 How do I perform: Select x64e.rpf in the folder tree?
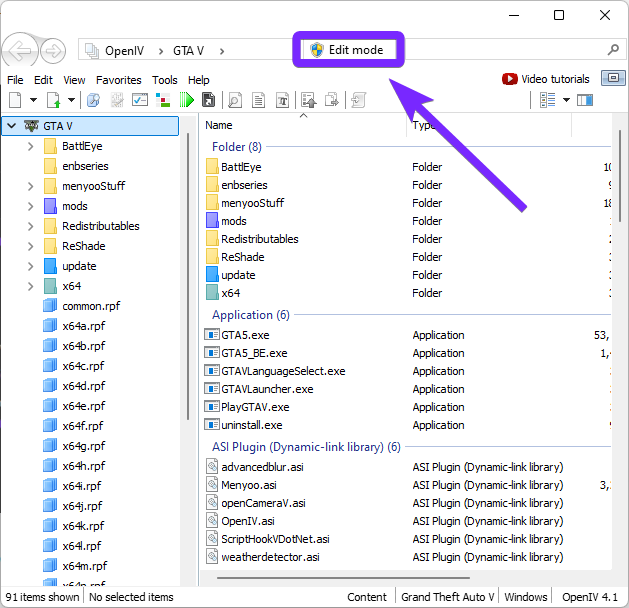pos(84,406)
